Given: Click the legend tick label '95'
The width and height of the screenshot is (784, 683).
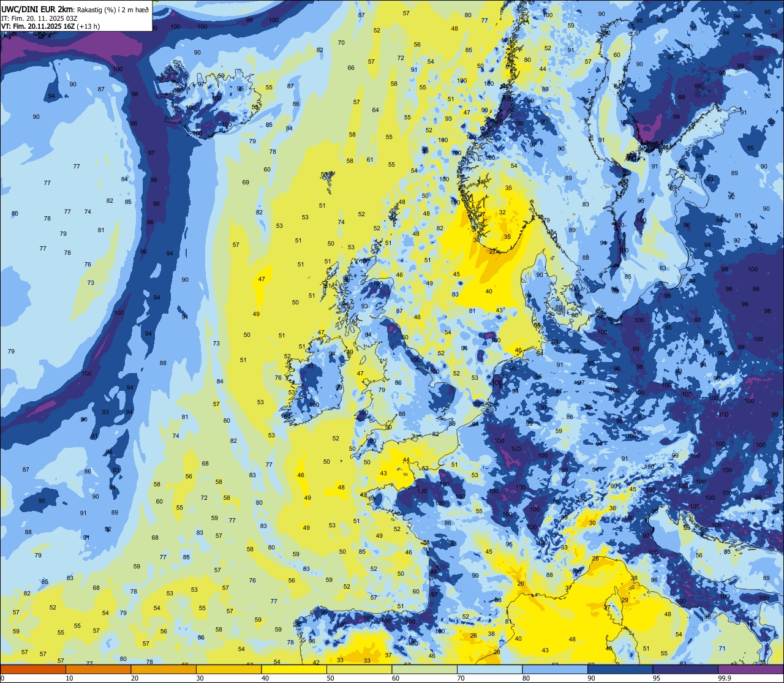Looking at the screenshot, I should coord(657,678).
